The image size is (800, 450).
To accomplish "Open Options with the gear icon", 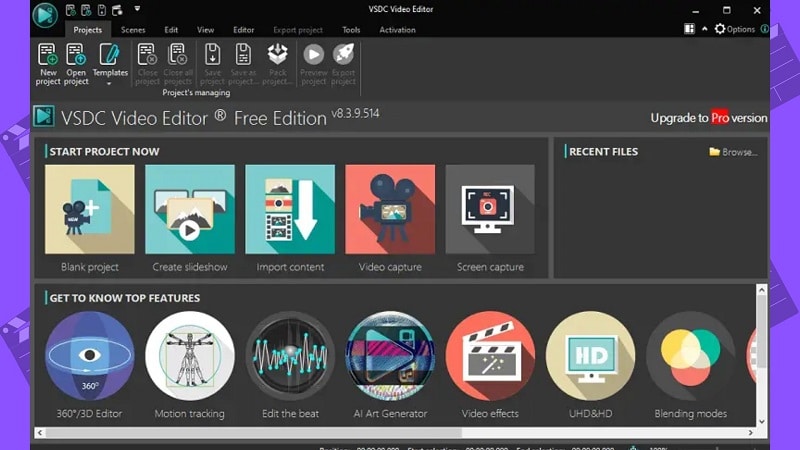I will 719,29.
